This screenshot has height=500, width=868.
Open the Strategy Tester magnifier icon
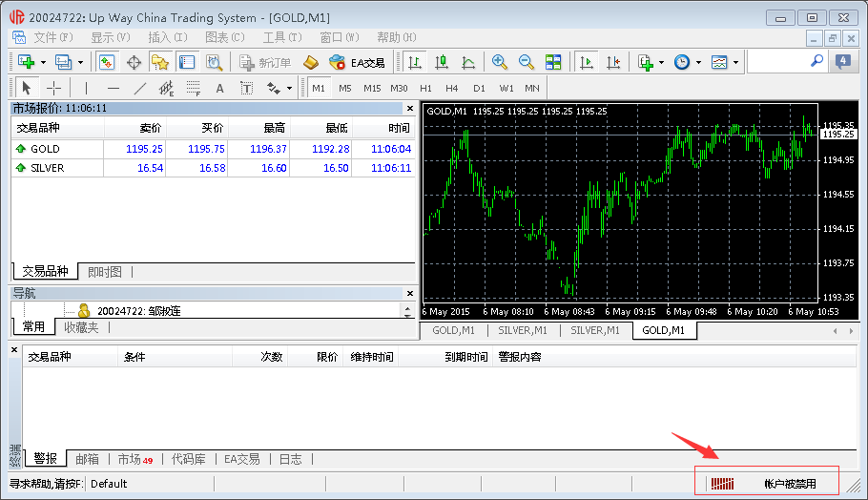point(214,62)
